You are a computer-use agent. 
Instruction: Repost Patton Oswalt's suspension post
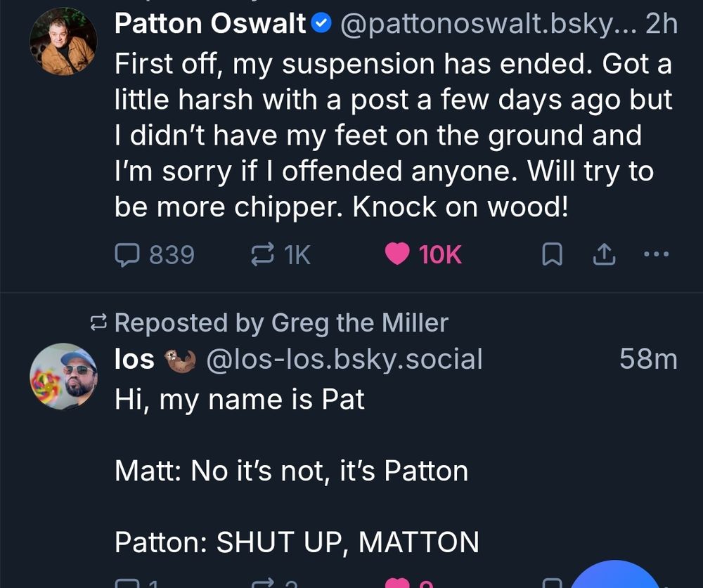(262, 254)
